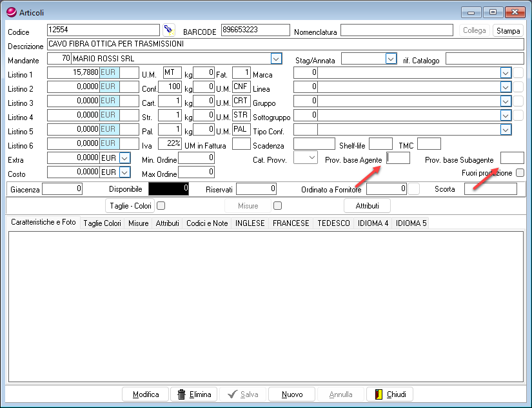Click the Nomenclatura input field
This screenshot has width=532, height=408.
[x=397, y=30]
